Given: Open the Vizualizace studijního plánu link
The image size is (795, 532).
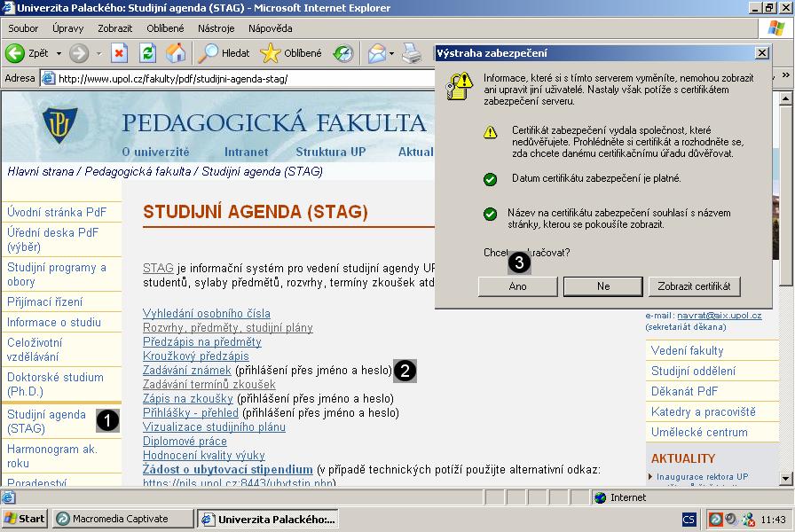Looking at the screenshot, I should point(214,427).
